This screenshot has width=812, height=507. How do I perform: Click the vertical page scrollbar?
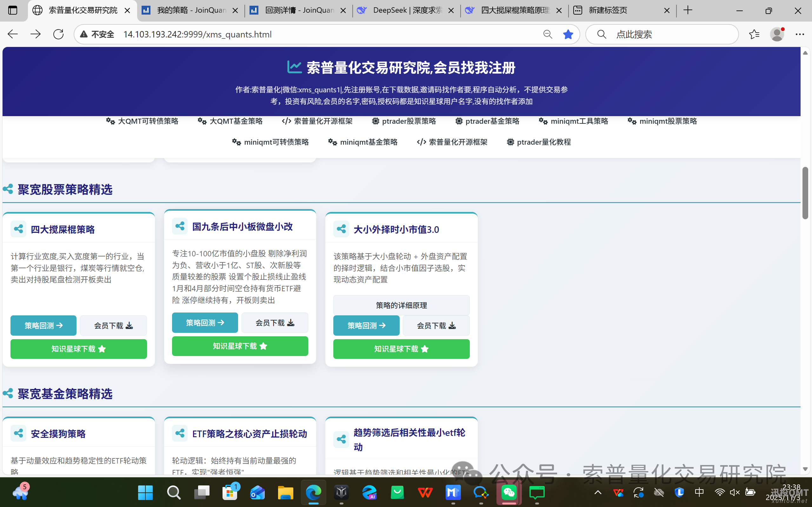(x=806, y=193)
